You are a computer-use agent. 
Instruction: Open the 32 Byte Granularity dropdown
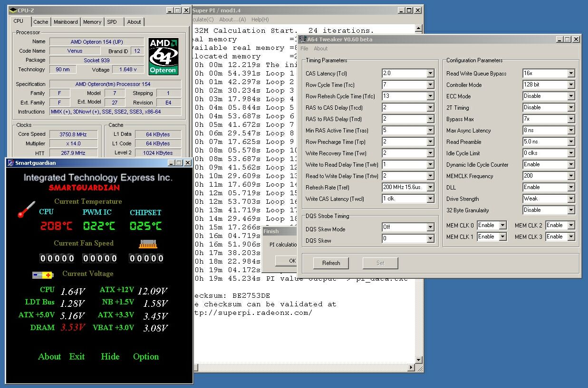point(571,210)
